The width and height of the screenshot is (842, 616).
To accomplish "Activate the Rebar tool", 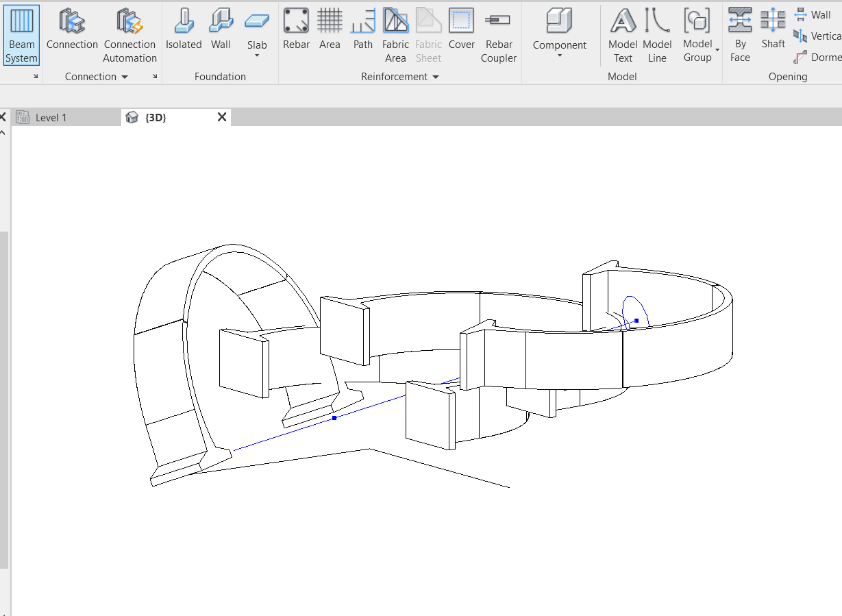I will coord(296,29).
